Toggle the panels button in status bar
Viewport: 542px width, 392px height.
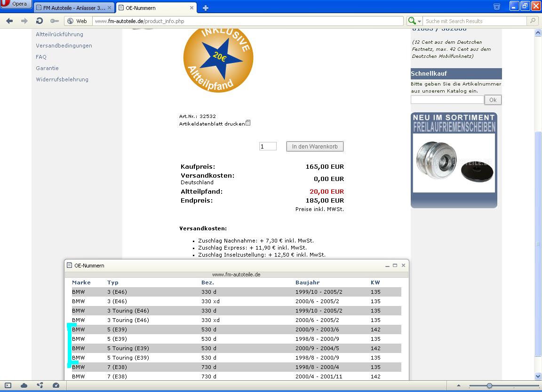pyautogui.click(x=8, y=385)
